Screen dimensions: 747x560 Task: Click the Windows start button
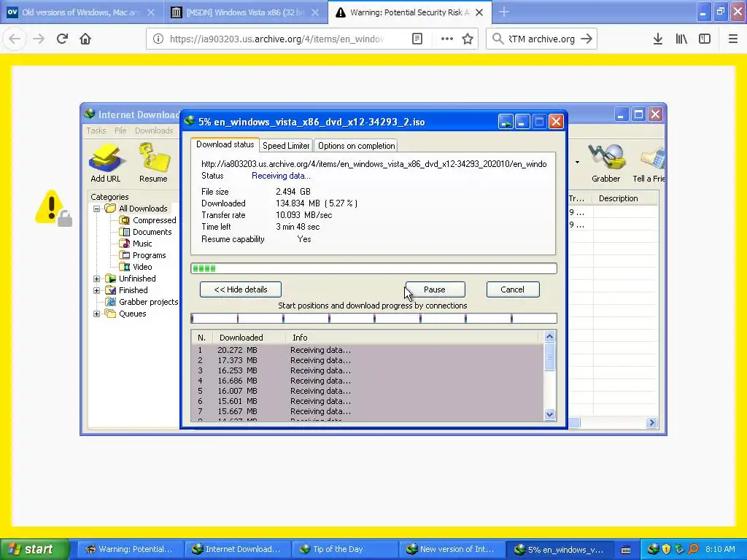pyautogui.click(x=34, y=549)
